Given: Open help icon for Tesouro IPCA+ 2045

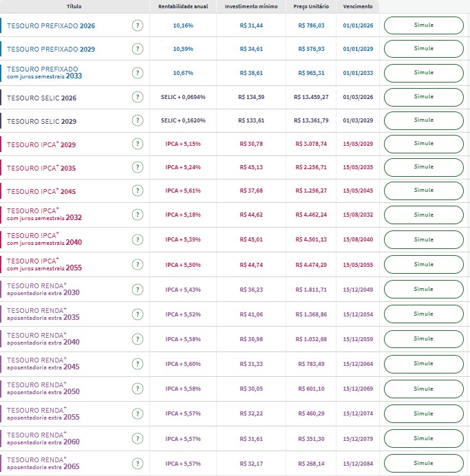Looking at the screenshot, I should pyautogui.click(x=138, y=191).
